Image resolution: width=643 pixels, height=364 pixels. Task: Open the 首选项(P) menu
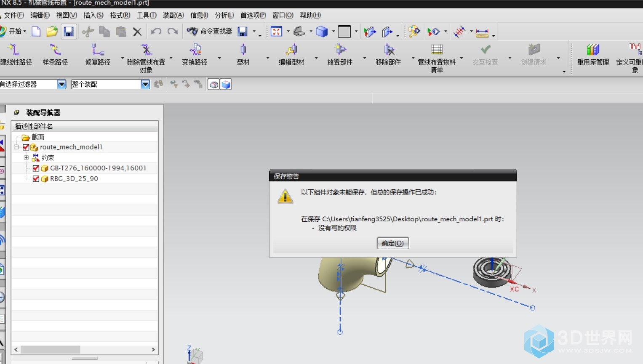253,15
